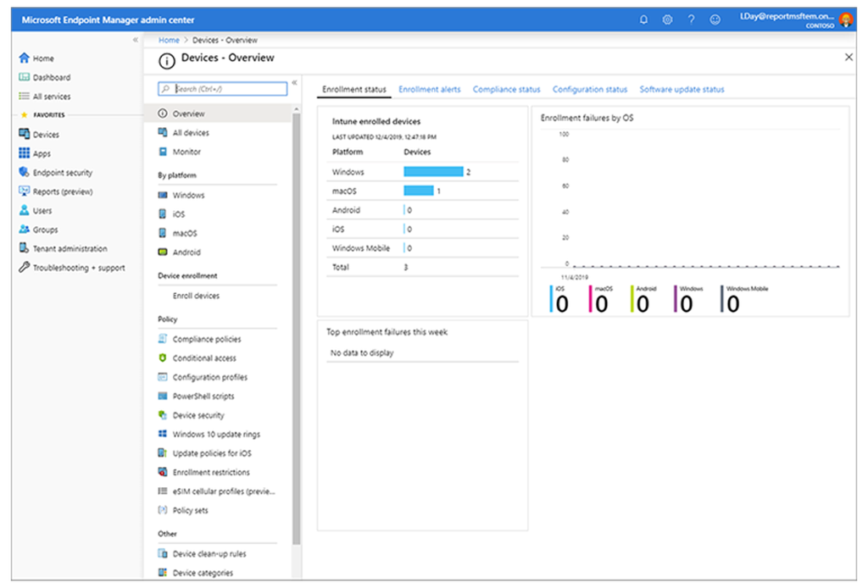This screenshot has width=868, height=588.
Task: Click the Device clean-up rules icon
Action: pyautogui.click(x=163, y=553)
